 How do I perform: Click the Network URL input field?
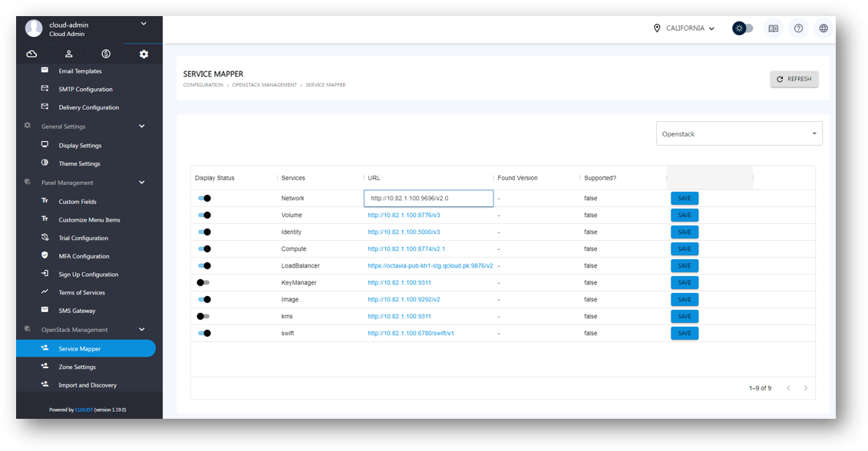(427, 198)
